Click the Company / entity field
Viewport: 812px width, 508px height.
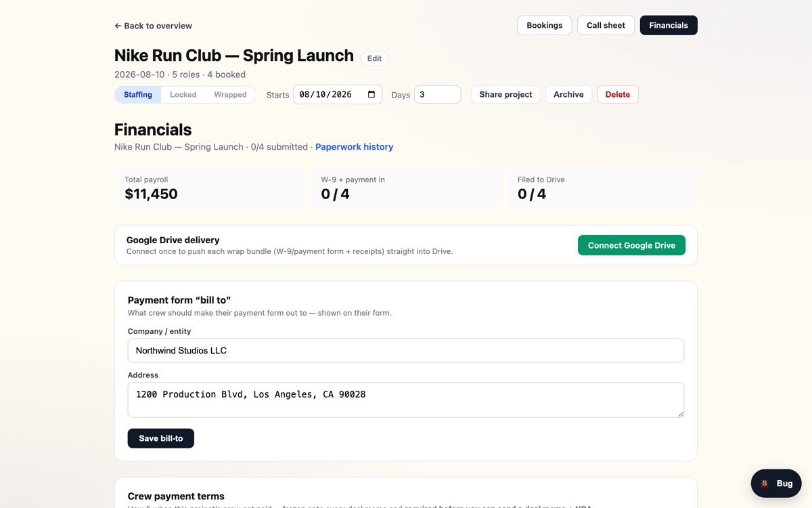click(406, 350)
